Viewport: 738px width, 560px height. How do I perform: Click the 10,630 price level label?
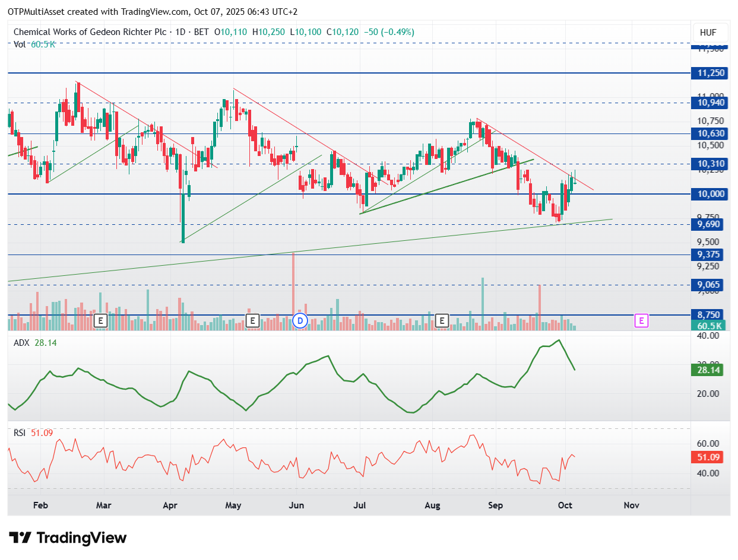coord(709,133)
